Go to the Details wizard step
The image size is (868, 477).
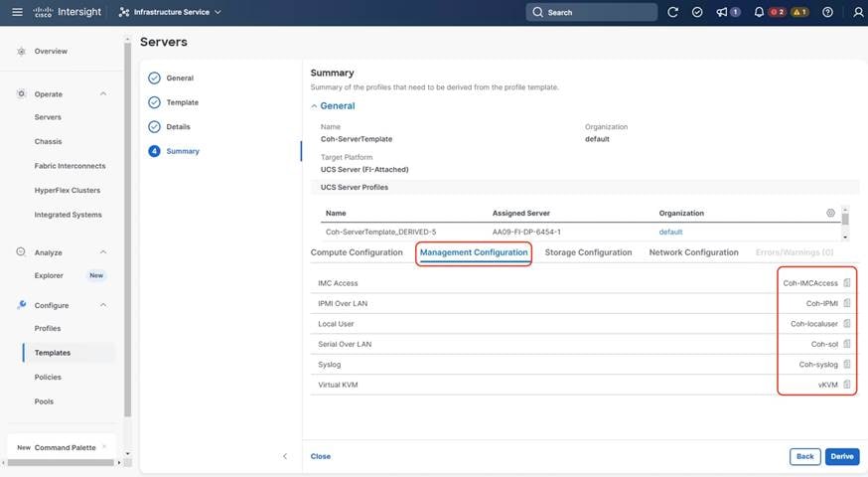(x=170, y=127)
